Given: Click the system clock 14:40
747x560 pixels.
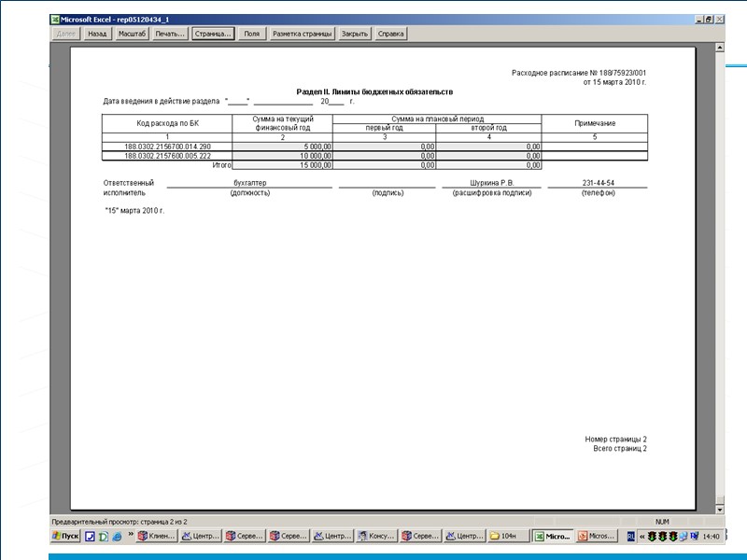Looking at the screenshot, I should (711, 537).
